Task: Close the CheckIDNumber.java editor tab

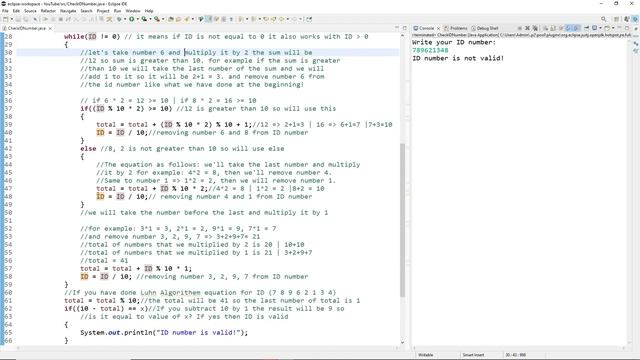Action: coord(50,29)
